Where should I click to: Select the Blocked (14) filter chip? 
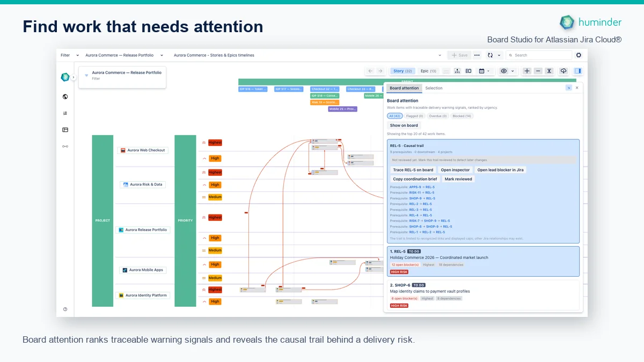462,116
